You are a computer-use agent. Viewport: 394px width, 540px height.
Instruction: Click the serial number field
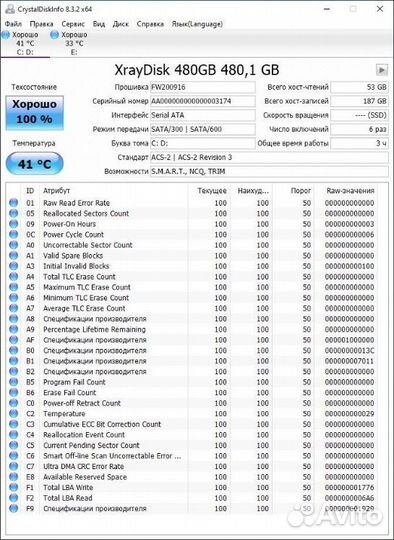[x=203, y=101]
